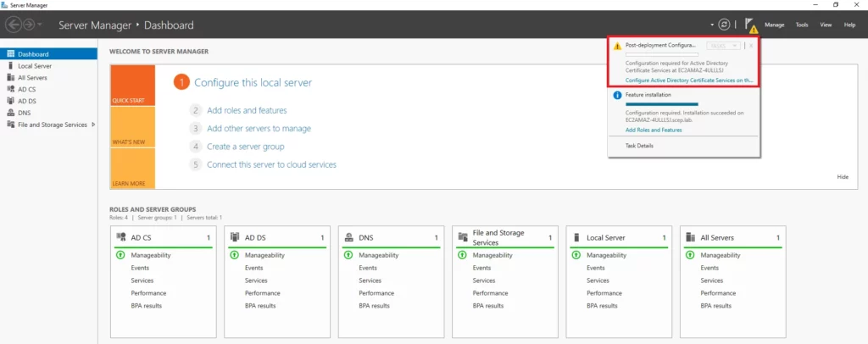The image size is (868, 344).
Task: Click AD DS icon in sidebar
Action: 10,101
